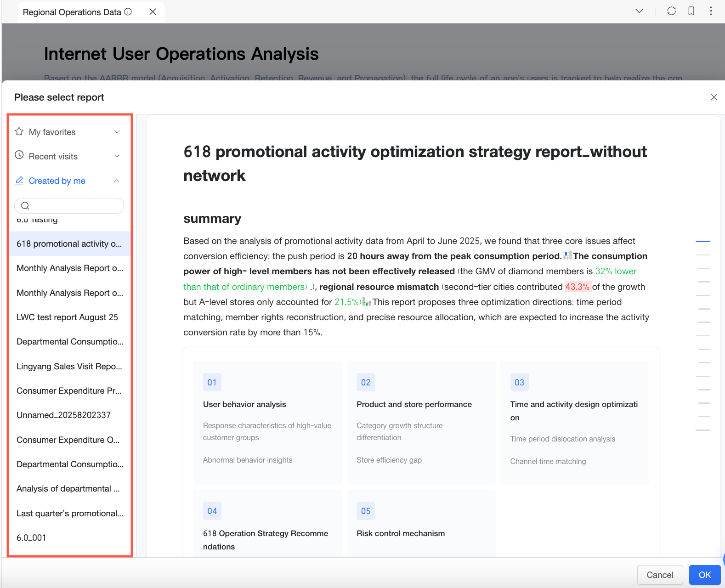
Task: Switch to mobile preview using the phone icon
Action: tap(691, 11)
